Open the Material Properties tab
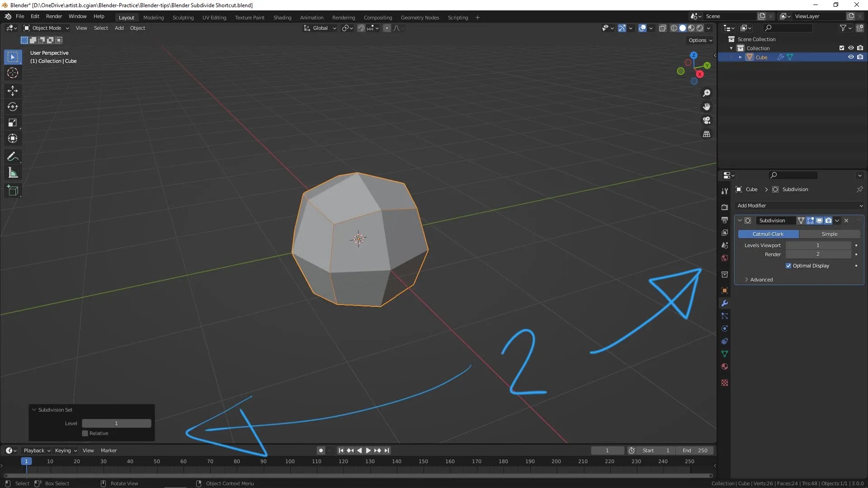The height and width of the screenshot is (488, 868). (x=725, y=366)
